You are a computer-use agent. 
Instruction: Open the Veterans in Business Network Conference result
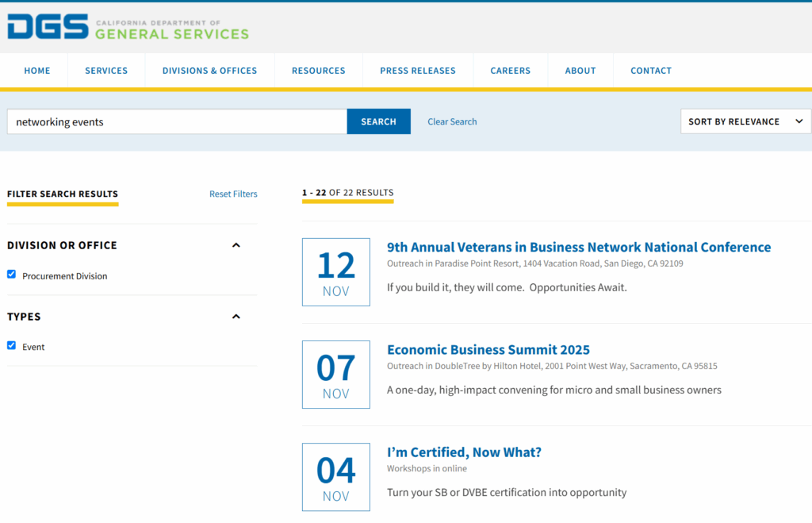point(578,247)
